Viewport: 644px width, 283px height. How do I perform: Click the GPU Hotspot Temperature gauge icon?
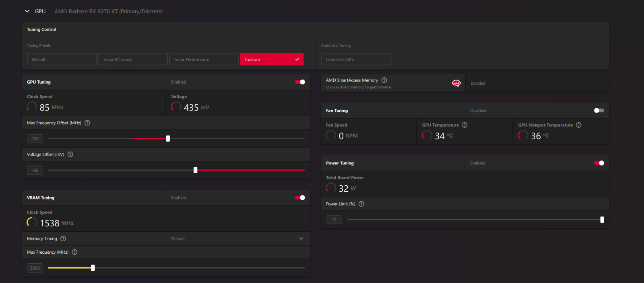click(523, 135)
